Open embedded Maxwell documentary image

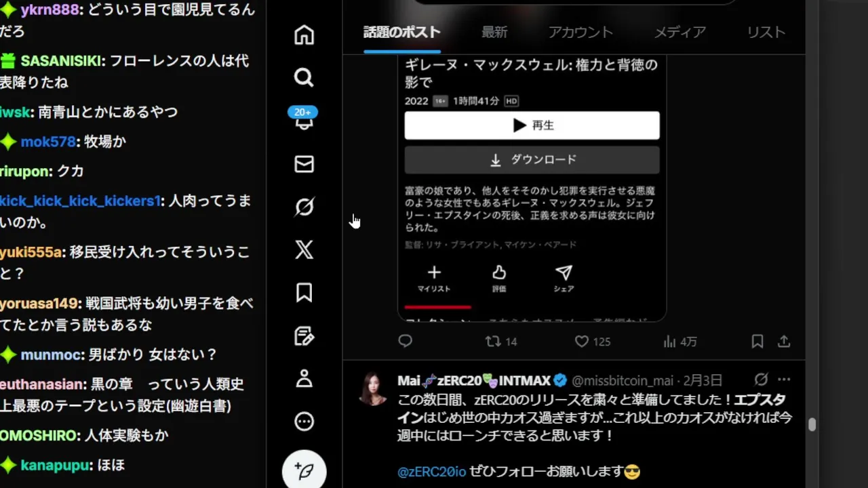click(532, 188)
